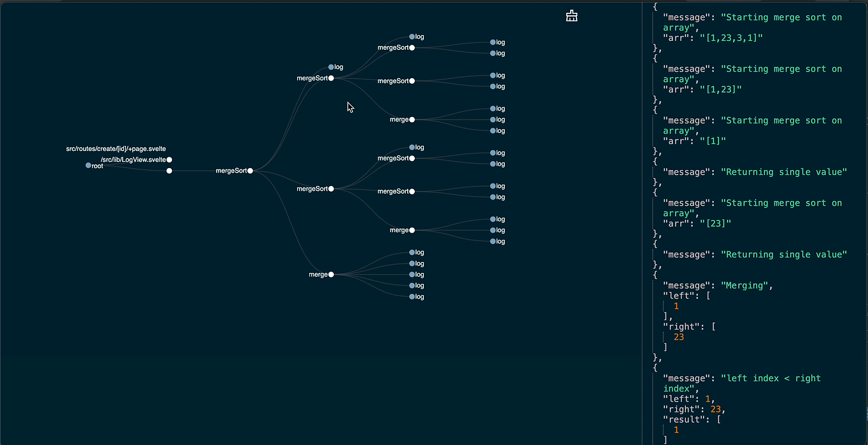The image size is (868, 445).
Task: Collapse the first mergeSort node
Action: pyautogui.click(x=251, y=171)
